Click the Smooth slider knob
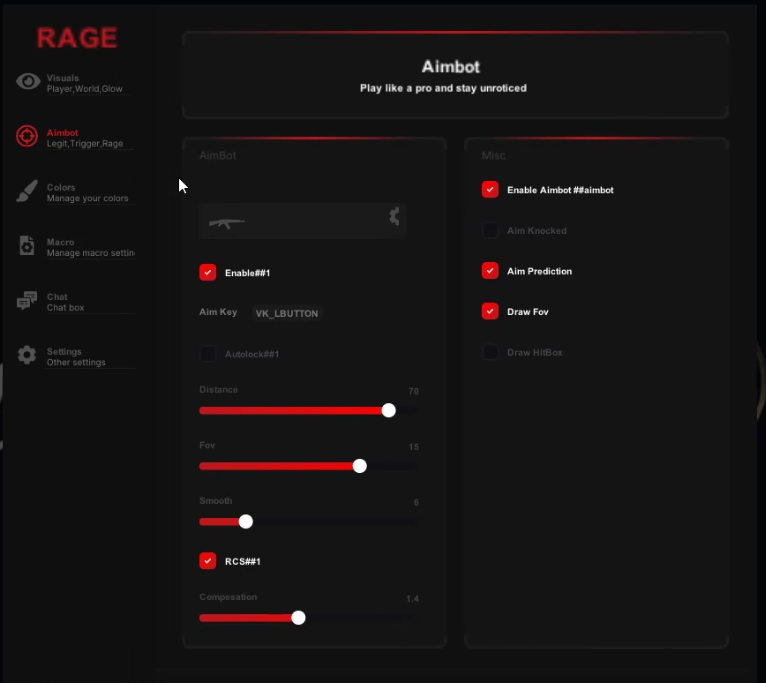The height and width of the screenshot is (683, 766). [246, 521]
